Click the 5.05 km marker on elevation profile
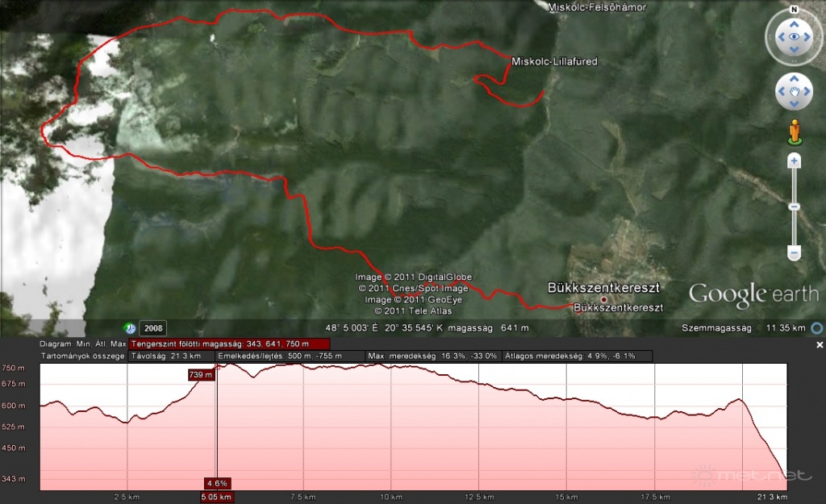 [x=216, y=497]
